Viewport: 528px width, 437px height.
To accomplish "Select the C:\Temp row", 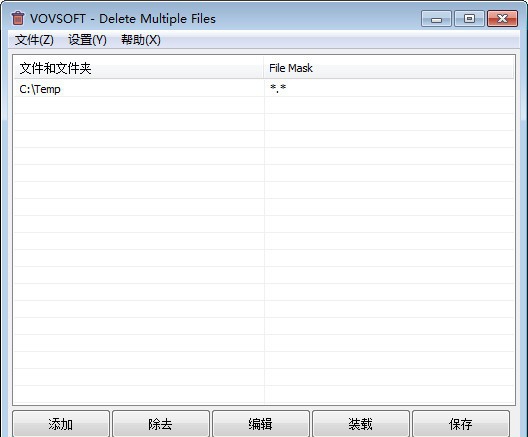I will pos(264,89).
